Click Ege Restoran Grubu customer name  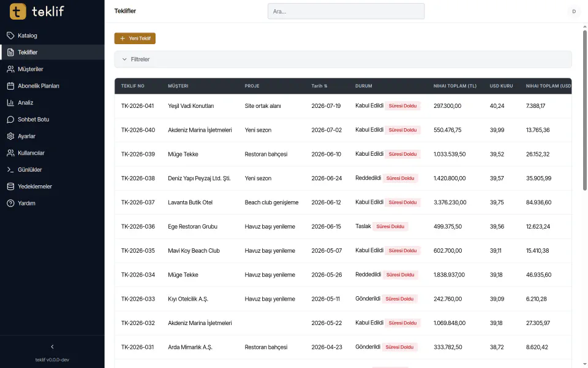(x=192, y=226)
